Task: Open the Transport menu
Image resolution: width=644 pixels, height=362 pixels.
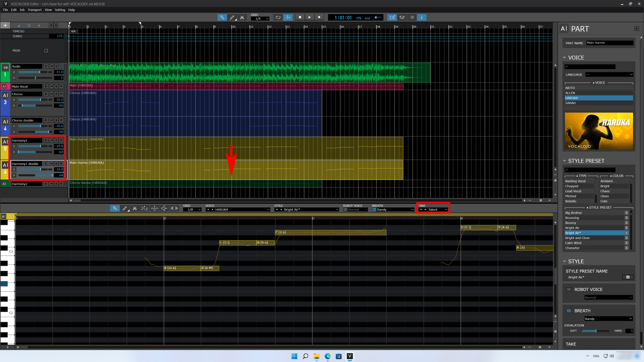Action: coord(35,10)
